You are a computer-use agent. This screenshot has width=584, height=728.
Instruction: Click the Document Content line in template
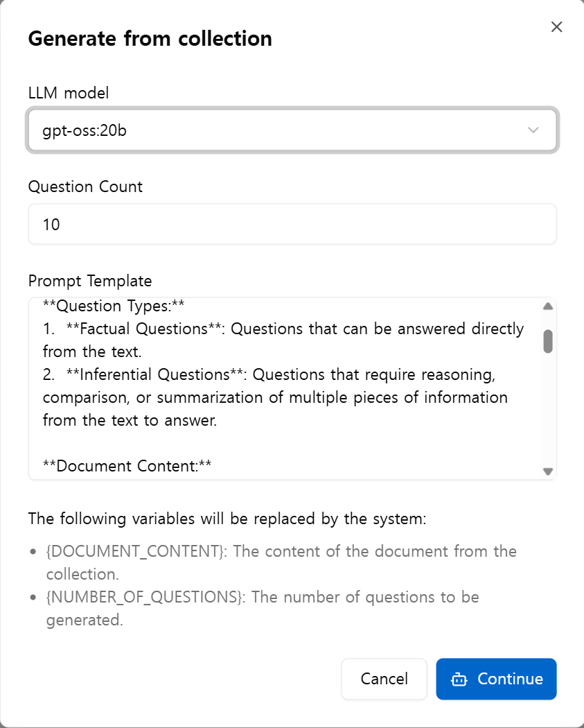click(x=127, y=466)
